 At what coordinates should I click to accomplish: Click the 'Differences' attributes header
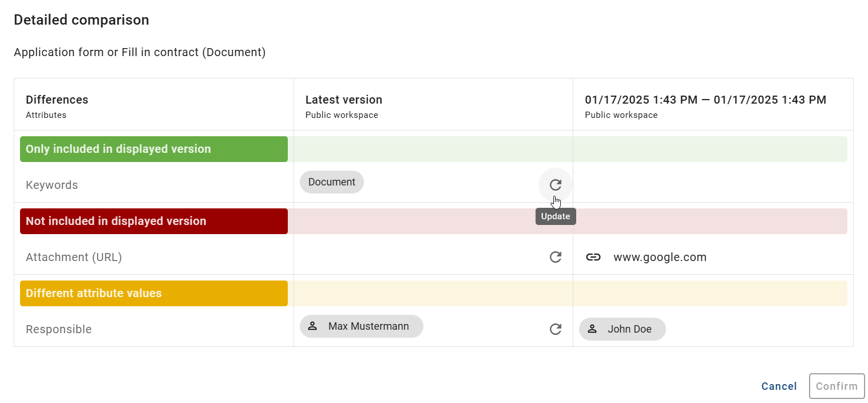click(x=57, y=100)
